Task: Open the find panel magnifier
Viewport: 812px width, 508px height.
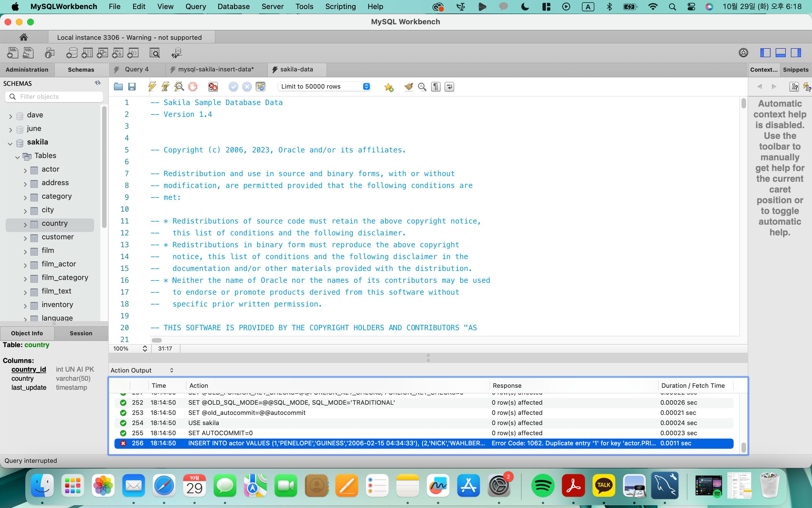Action: pyautogui.click(x=422, y=87)
